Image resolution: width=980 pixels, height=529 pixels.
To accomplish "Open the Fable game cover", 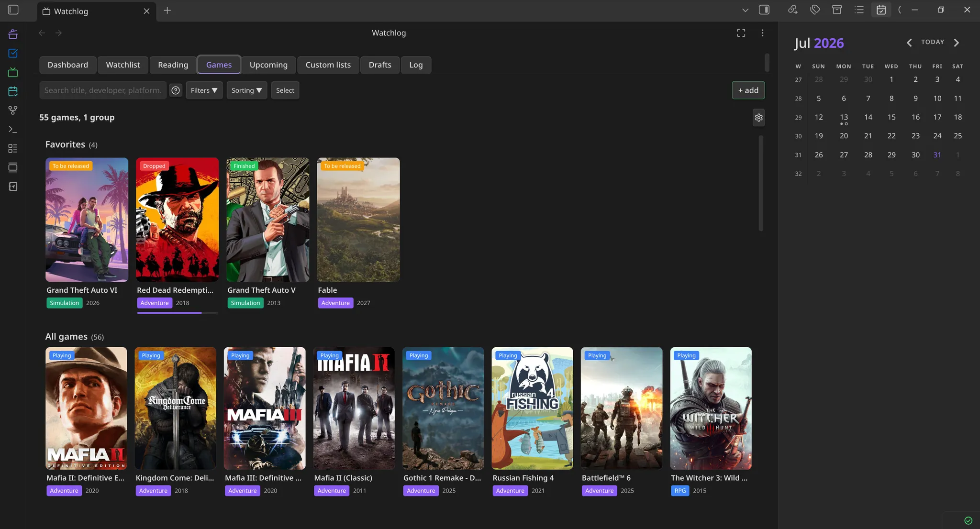I will point(358,220).
